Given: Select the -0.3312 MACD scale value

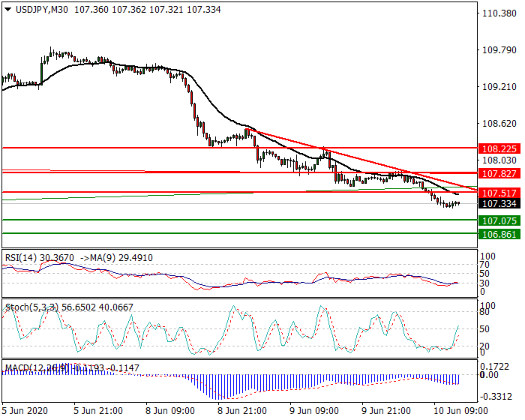Looking at the screenshot, I should pyautogui.click(x=496, y=397).
